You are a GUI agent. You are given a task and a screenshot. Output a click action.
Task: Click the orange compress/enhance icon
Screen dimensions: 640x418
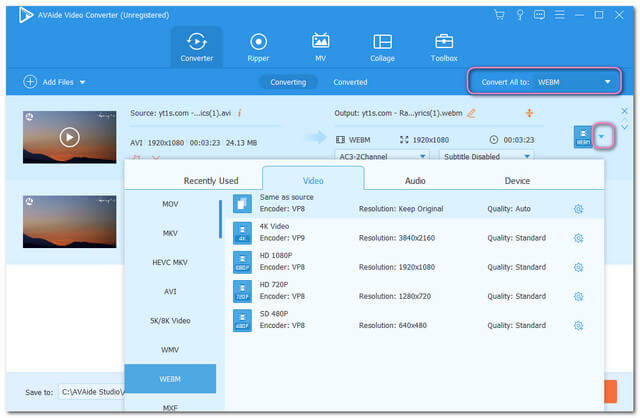[x=529, y=113]
